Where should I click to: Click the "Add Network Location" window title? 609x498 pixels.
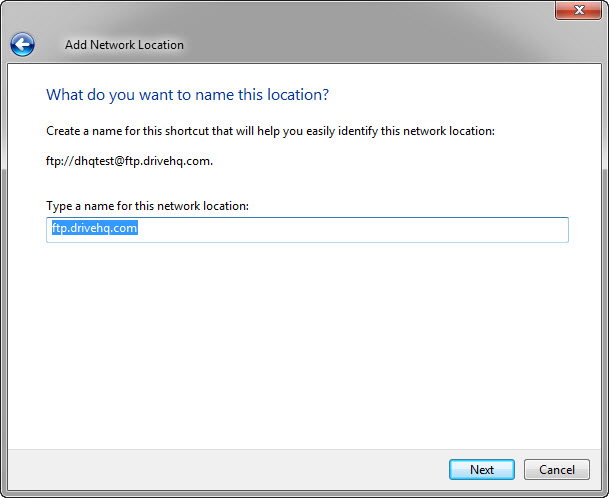pos(124,45)
